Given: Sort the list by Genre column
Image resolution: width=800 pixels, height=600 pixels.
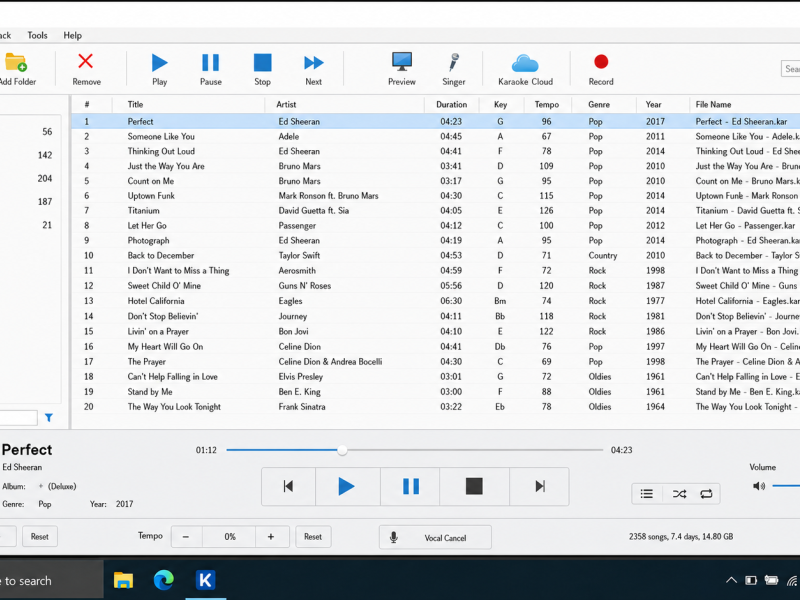Looking at the screenshot, I should click(x=599, y=105).
